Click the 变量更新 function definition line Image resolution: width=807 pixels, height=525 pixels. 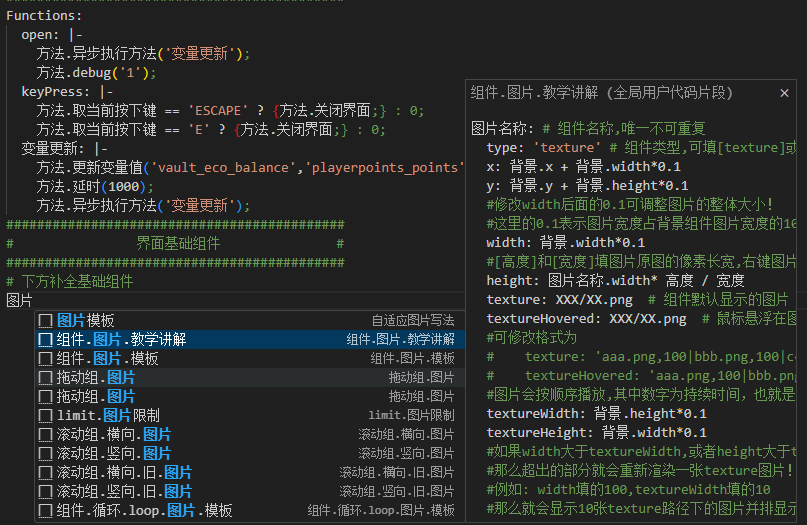pos(64,149)
